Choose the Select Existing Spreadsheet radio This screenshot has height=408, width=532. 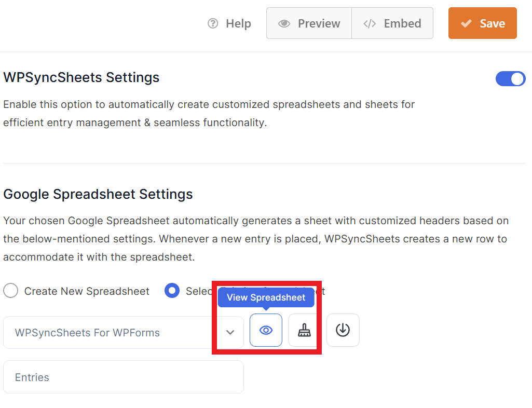tap(172, 291)
